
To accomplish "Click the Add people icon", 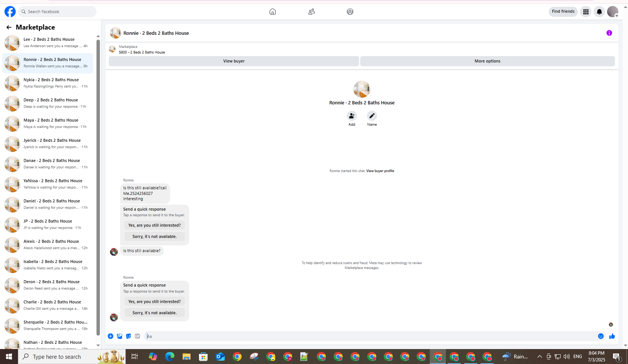I will point(352,116).
